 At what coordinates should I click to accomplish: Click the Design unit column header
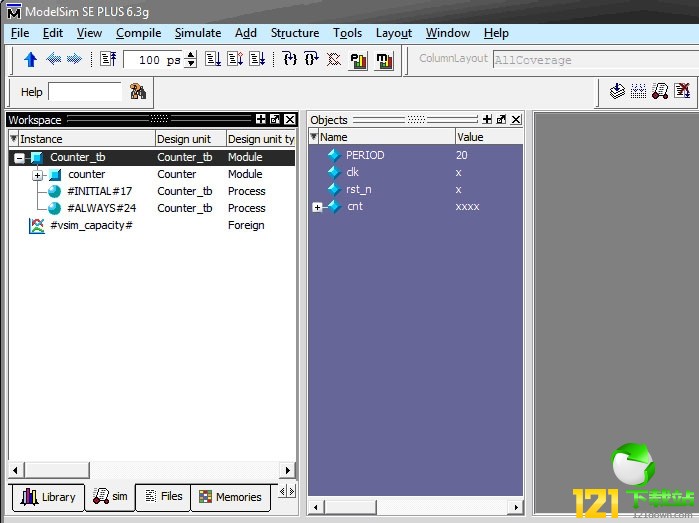(x=190, y=139)
